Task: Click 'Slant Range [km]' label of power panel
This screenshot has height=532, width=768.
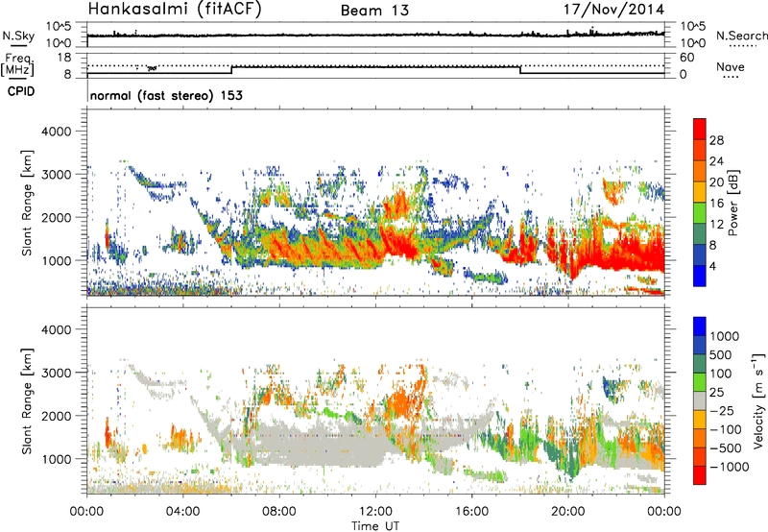Action: pyautogui.click(x=27, y=203)
